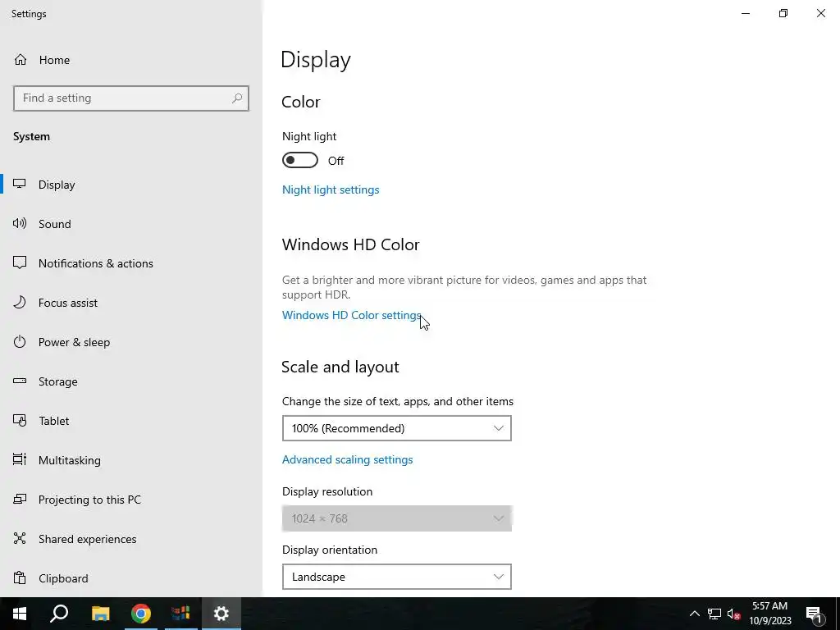Click the Notifications & actions icon
Viewport: 840px width, 630px height.
coord(20,263)
